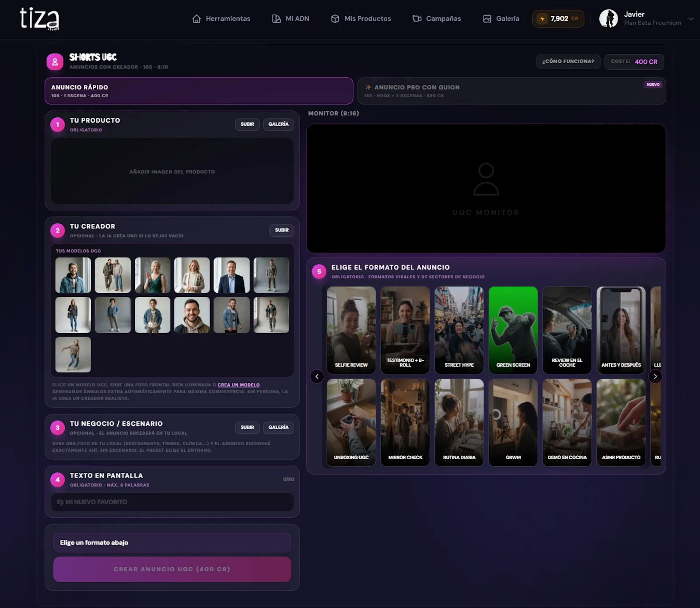Choose the Street Hype format
The image size is (700, 608).
[x=459, y=330]
